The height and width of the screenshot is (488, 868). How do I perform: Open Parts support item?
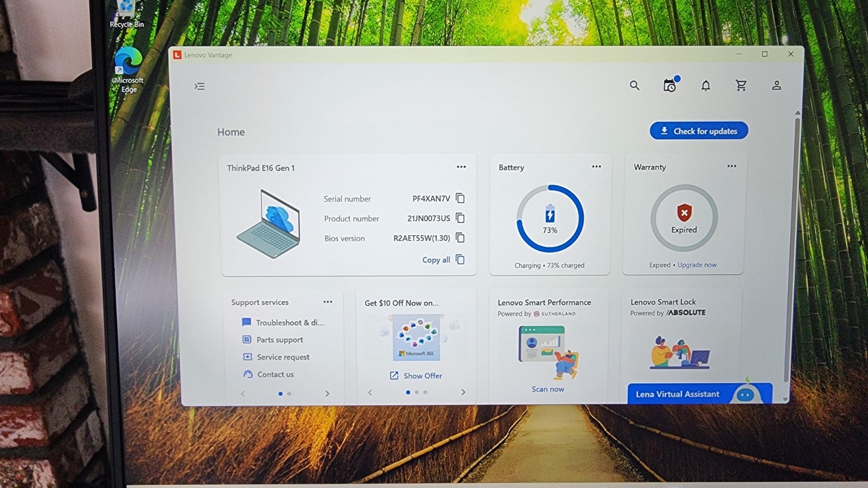[272, 340]
